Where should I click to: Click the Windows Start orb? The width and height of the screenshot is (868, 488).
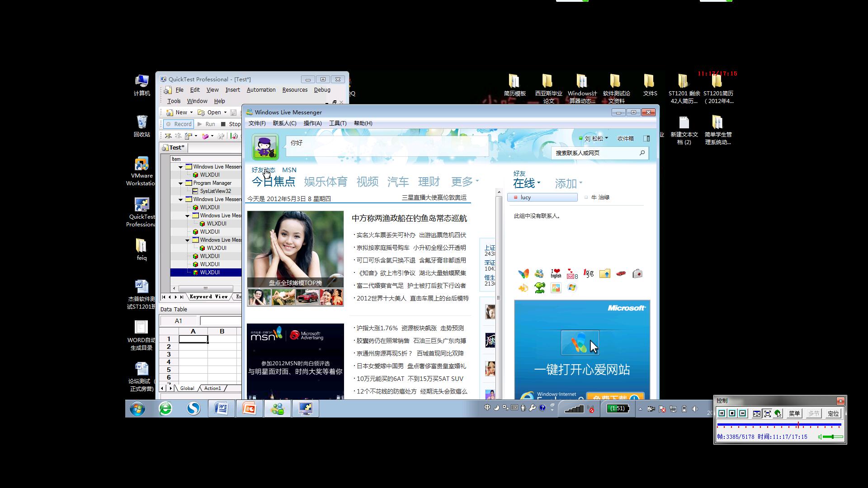click(137, 409)
